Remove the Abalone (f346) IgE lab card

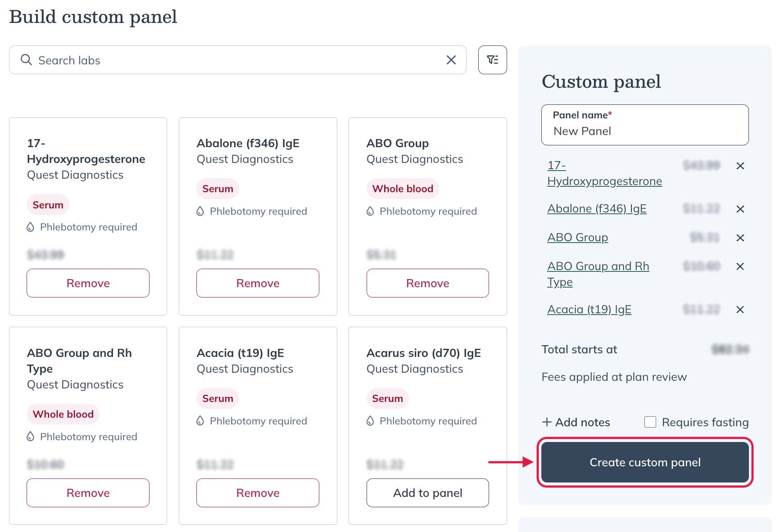point(257,283)
